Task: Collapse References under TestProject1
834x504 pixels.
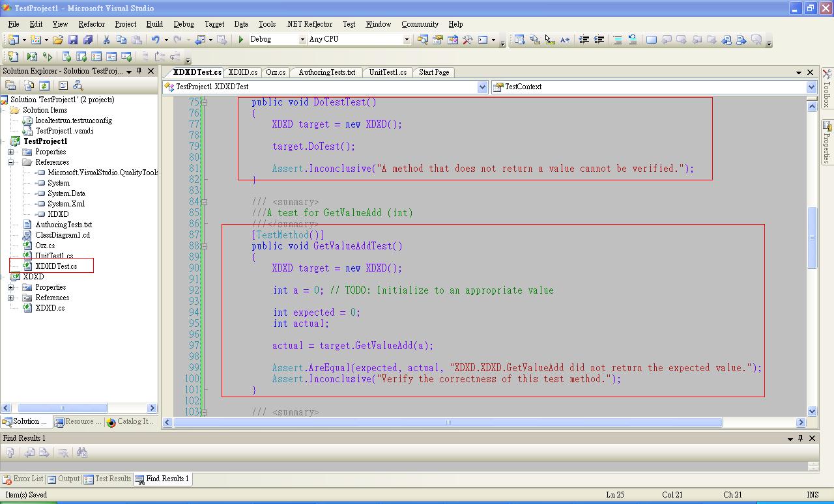Action: [x=11, y=162]
